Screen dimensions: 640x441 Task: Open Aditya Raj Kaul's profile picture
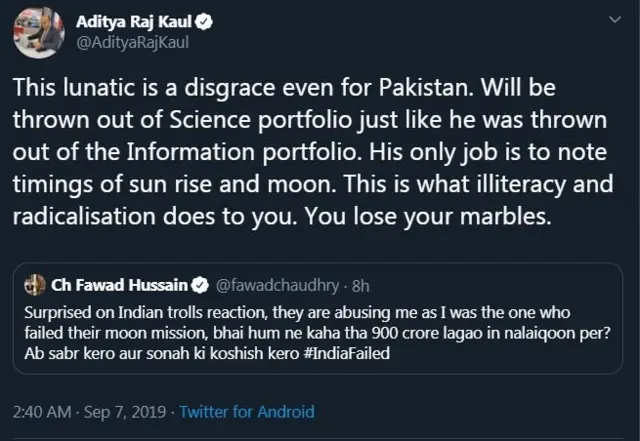click(x=38, y=32)
